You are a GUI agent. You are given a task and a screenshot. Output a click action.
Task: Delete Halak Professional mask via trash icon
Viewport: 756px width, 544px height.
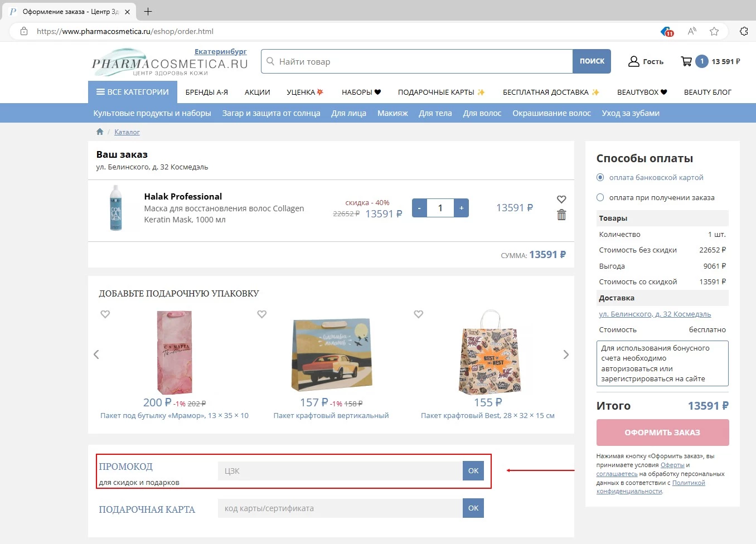click(561, 215)
